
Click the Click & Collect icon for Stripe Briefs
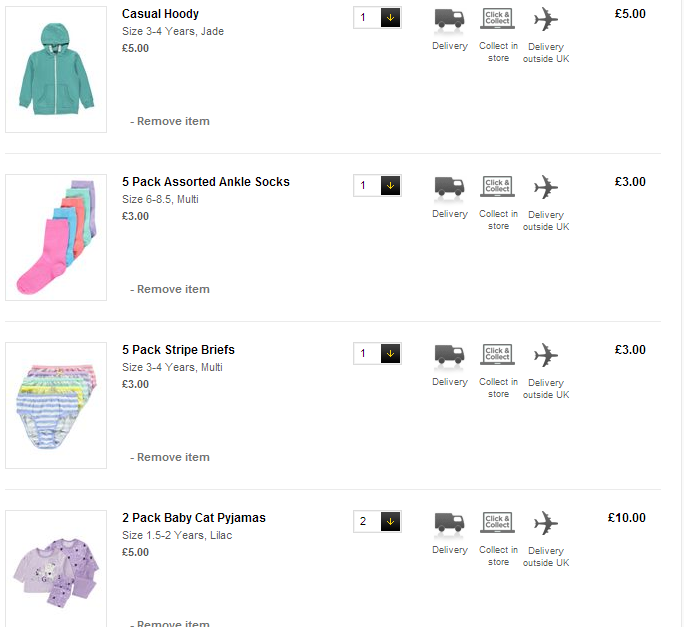498,354
